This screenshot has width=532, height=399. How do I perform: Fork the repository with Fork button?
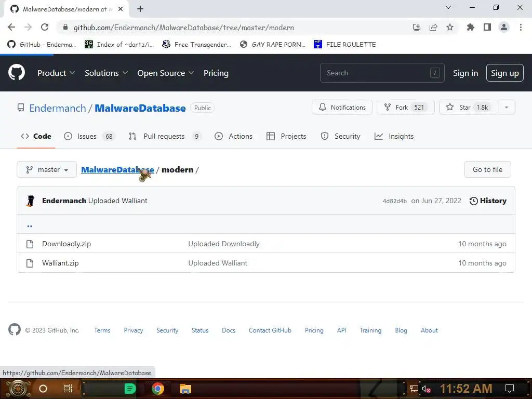pos(405,107)
